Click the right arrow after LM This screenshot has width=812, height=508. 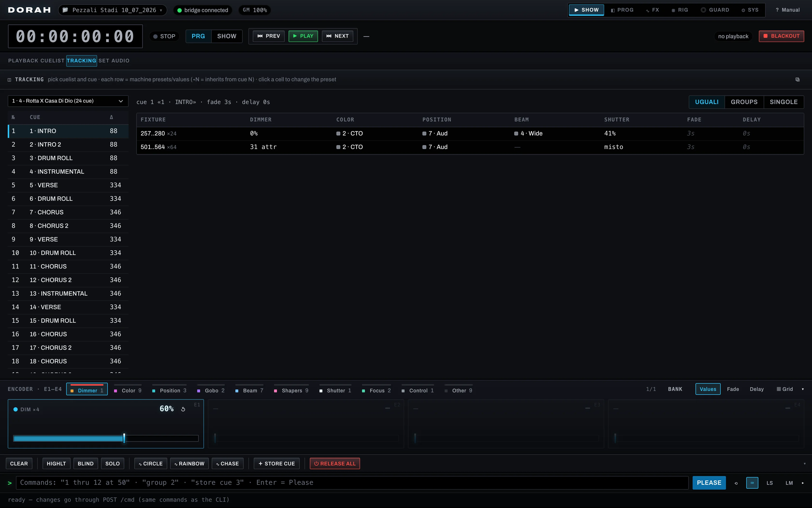click(x=803, y=483)
